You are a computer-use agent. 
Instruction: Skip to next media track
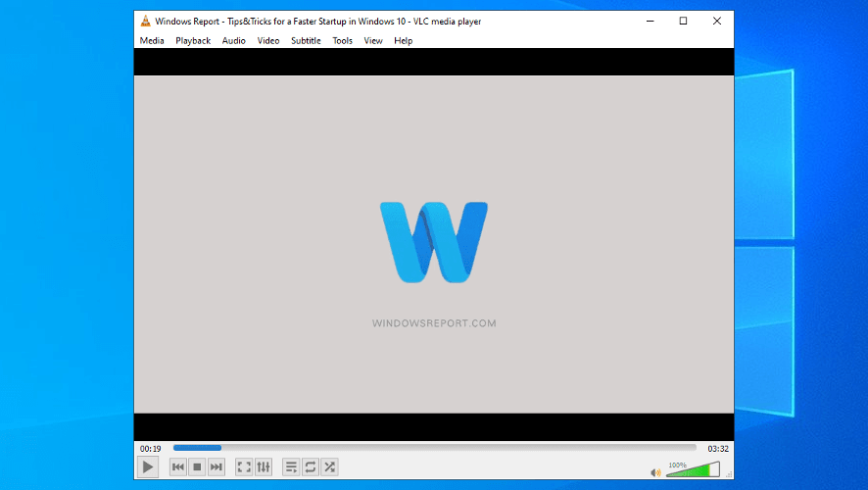click(217, 466)
